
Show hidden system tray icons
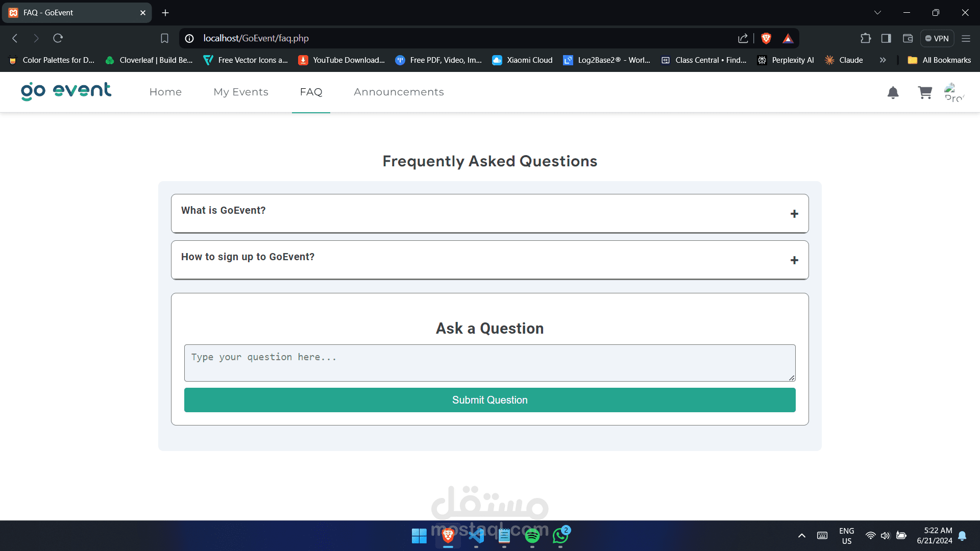point(801,536)
